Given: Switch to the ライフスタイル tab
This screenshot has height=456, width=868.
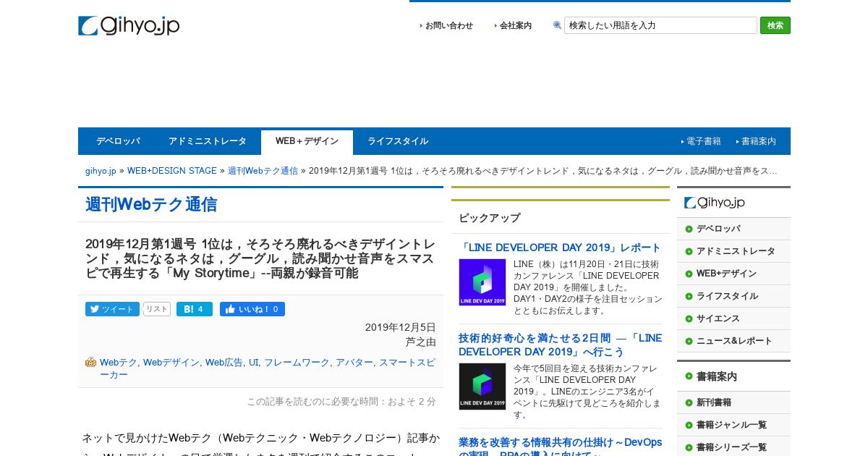Looking at the screenshot, I should [x=398, y=141].
